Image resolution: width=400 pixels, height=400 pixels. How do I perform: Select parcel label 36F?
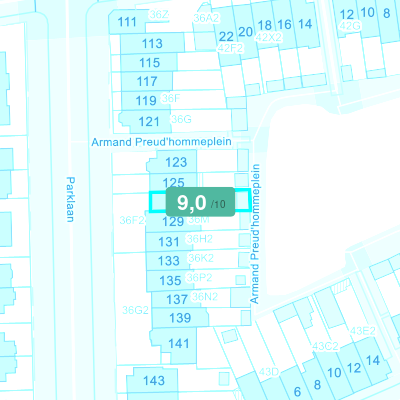tap(171, 98)
